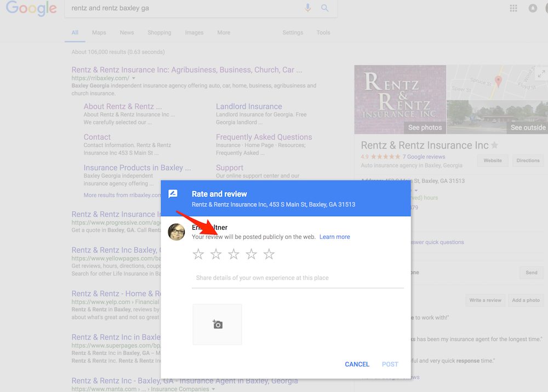This screenshot has height=392, width=548.
Task: Open the manta.com Insurance Agent in Baxley result
Action: 185,381
